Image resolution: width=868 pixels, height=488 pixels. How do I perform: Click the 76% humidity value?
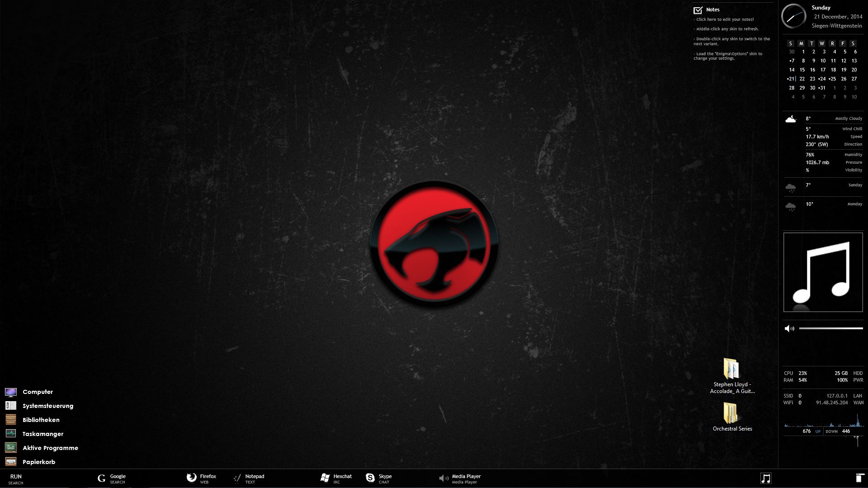(810, 155)
